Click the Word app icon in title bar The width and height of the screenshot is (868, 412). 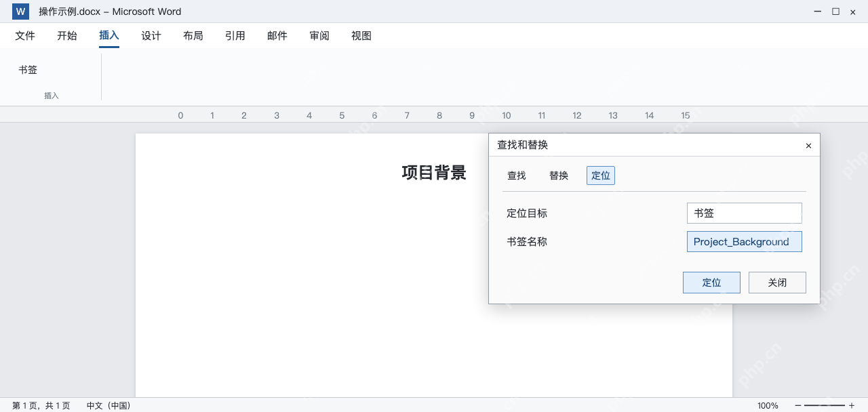click(20, 12)
